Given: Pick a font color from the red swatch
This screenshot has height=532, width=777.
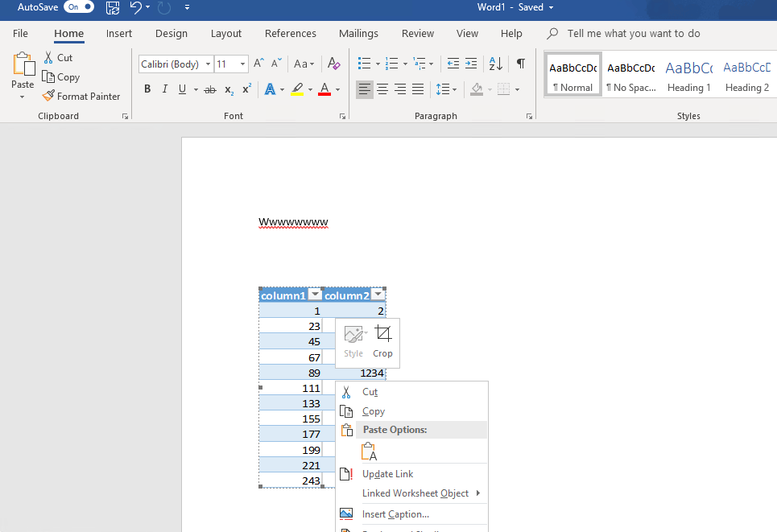Looking at the screenshot, I should pos(324,89).
